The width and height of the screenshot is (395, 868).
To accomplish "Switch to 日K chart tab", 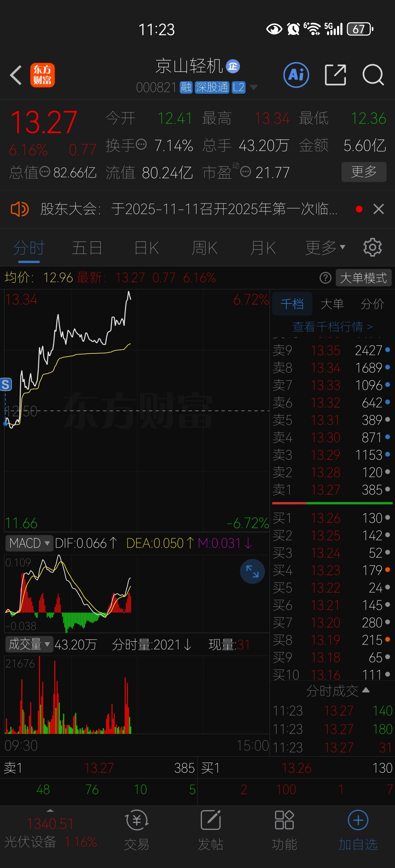I will pos(146,248).
